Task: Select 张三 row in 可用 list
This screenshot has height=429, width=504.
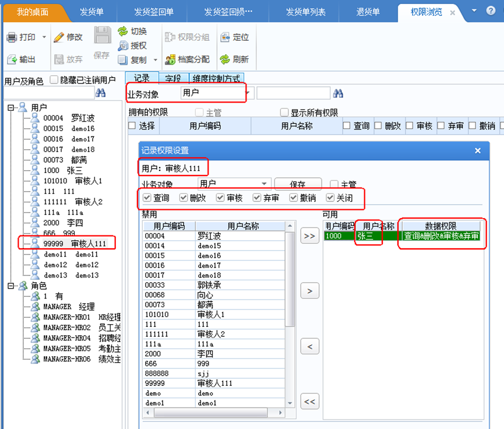Action: (402, 235)
